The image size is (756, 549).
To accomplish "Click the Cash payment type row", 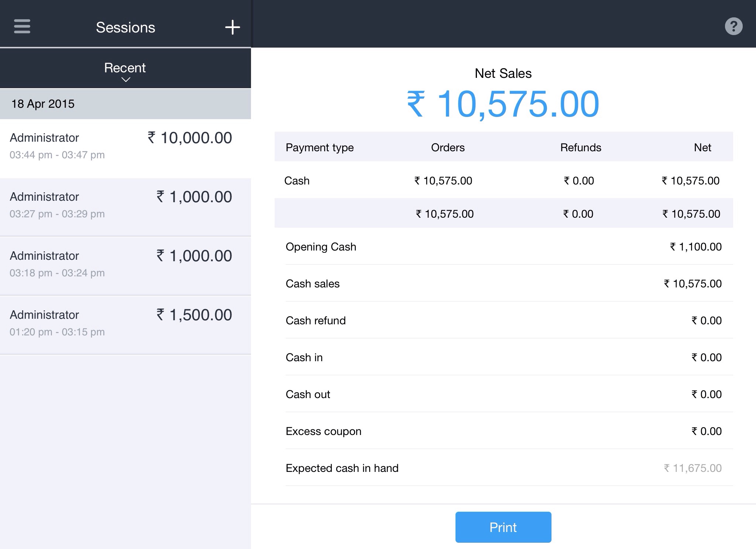I will pos(504,181).
